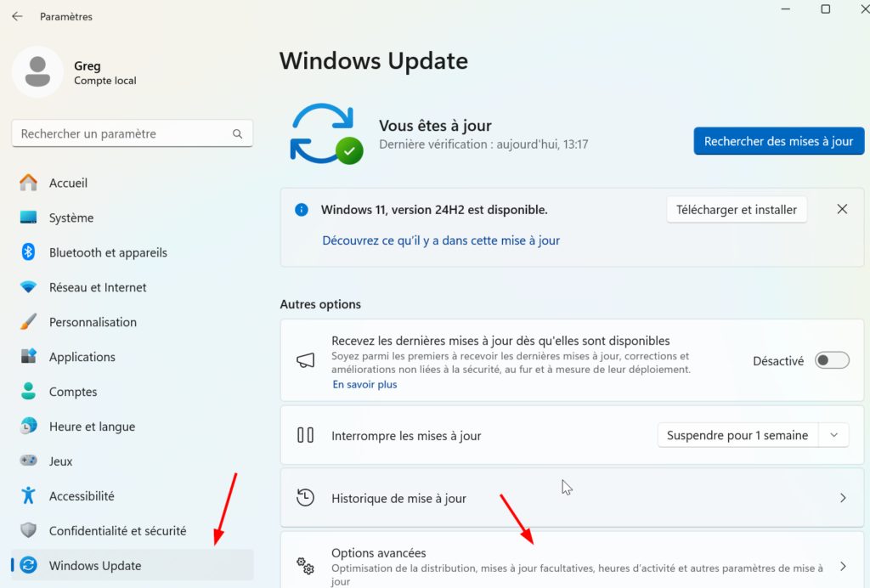Click the Options avancées title text
This screenshot has width=870, height=588.
pos(379,553)
